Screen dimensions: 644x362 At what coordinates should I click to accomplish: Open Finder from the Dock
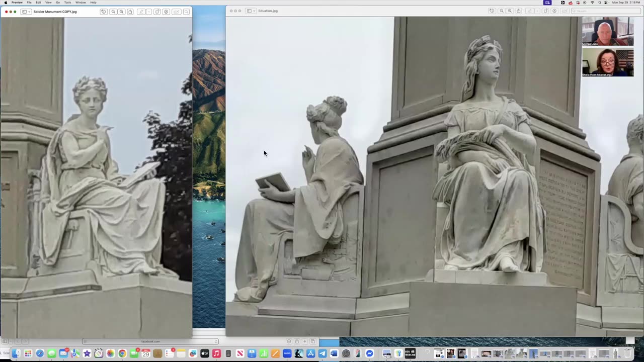click(x=16, y=354)
